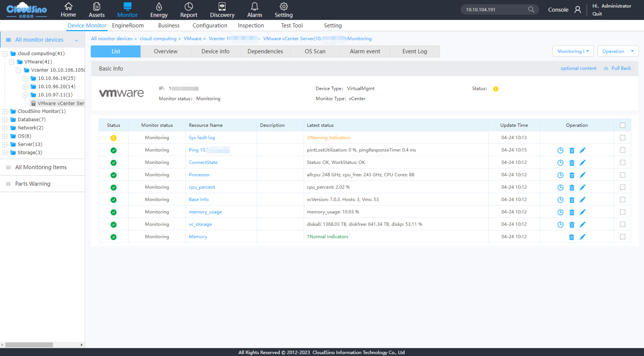The image size is (644, 356).
Task: Click the right arrow of tree scrollbar
Action: (x=82, y=345)
